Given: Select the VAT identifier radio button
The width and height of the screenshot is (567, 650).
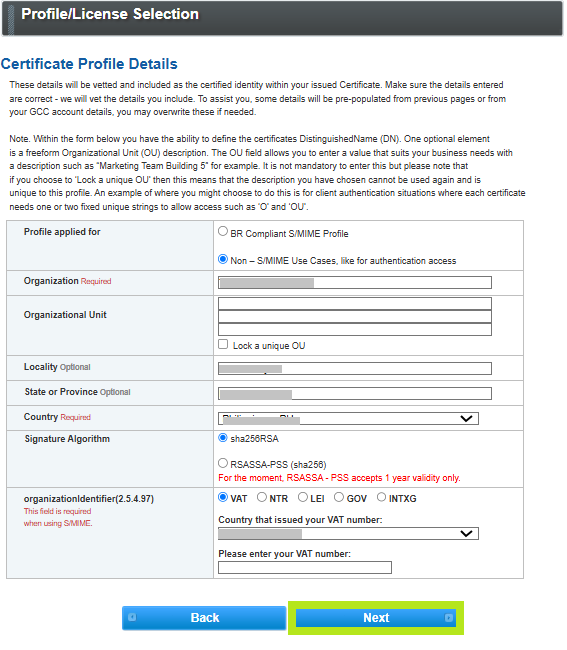Looking at the screenshot, I should (223, 497).
